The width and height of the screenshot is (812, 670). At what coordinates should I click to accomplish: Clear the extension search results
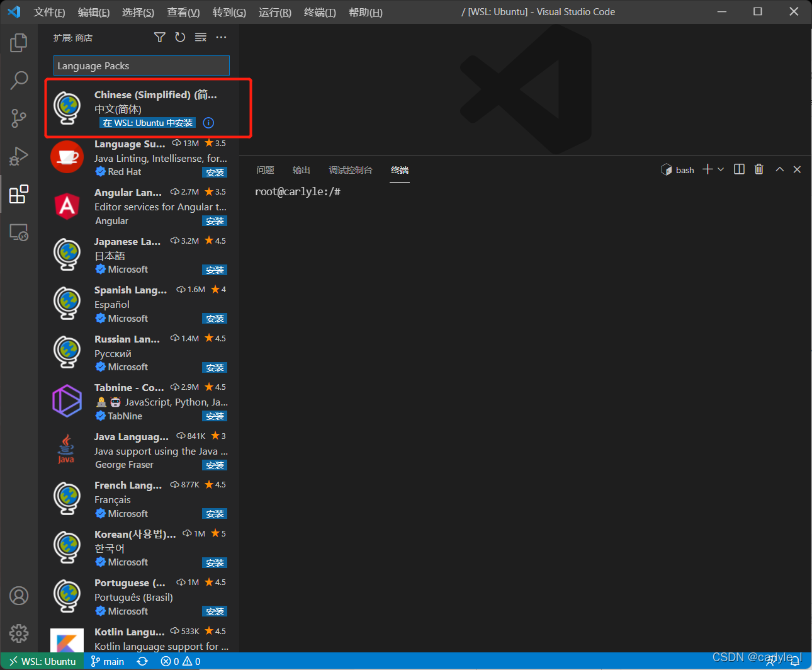click(200, 37)
